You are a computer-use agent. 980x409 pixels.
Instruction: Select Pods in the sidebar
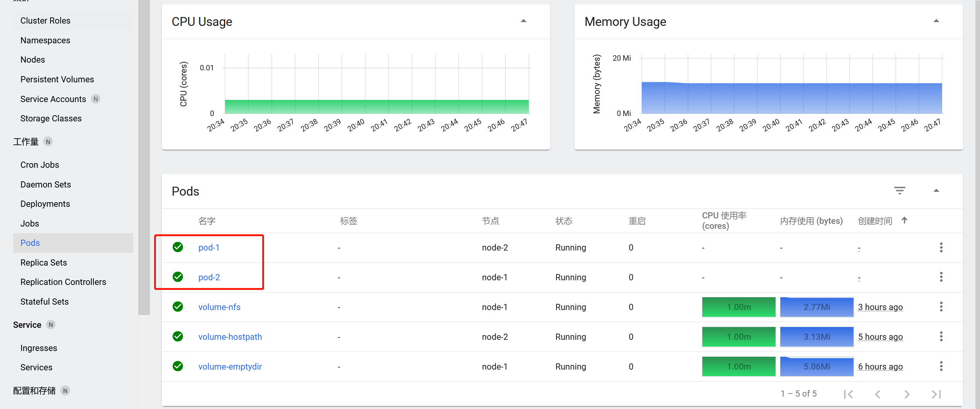73,243
